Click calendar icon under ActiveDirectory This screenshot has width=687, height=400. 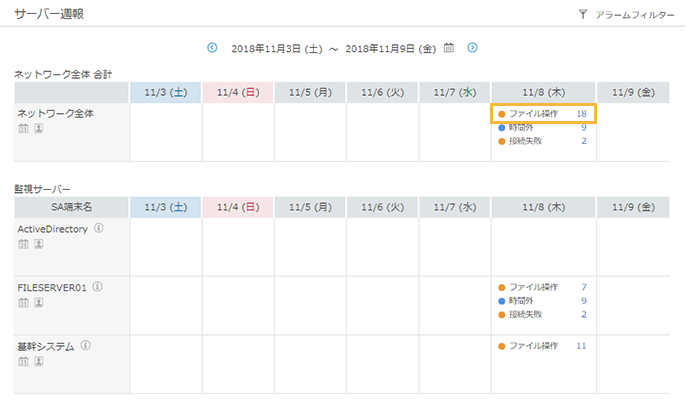point(23,243)
